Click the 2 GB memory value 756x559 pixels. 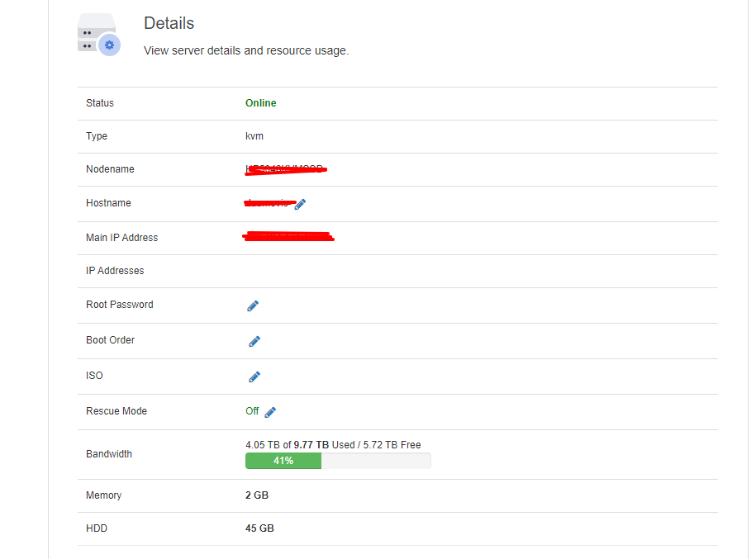point(257,495)
